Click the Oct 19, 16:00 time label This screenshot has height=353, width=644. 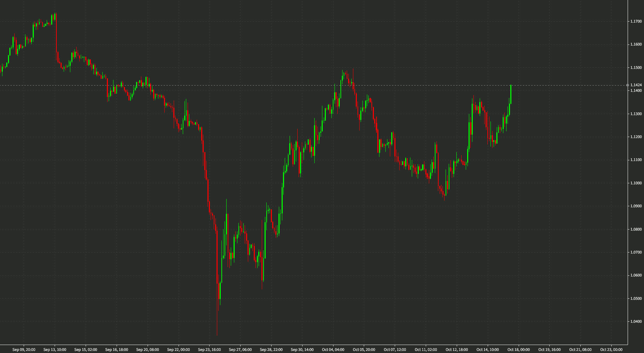(x=550, y=350)
